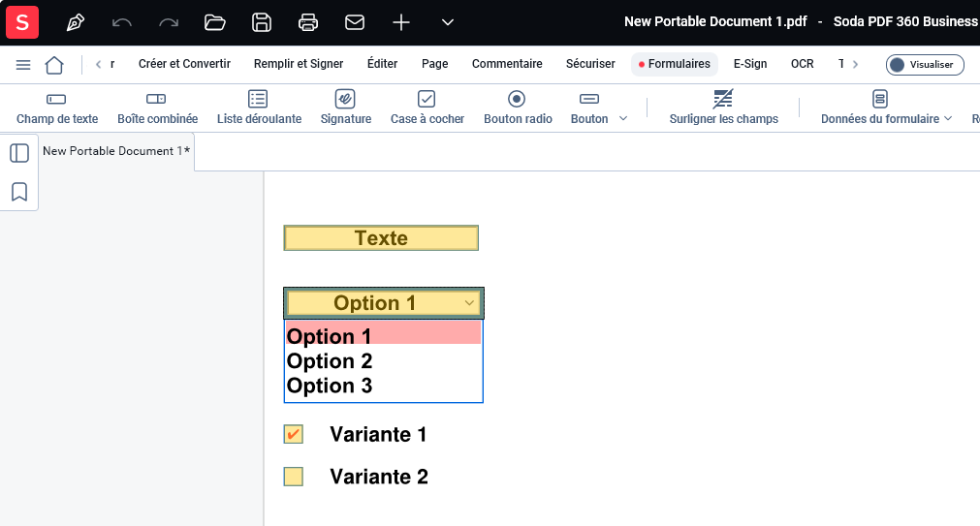Toggle Surligner les champs
The width and height of the screenshot is (980, 526).
[x=724, y=108]
